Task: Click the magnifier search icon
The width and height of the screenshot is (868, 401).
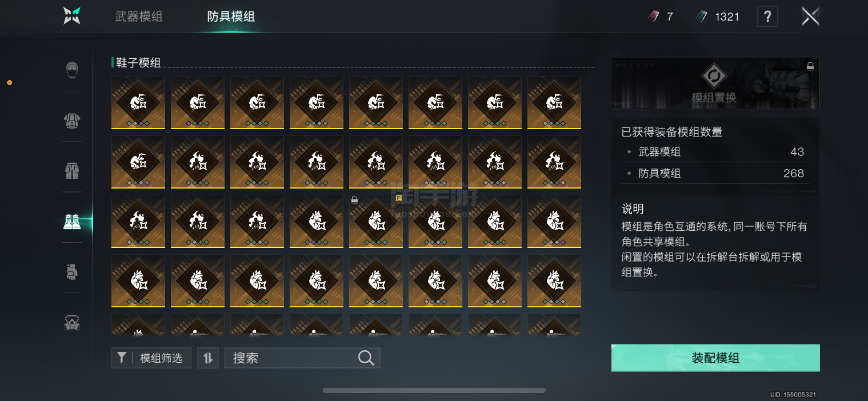Action: 366,358
